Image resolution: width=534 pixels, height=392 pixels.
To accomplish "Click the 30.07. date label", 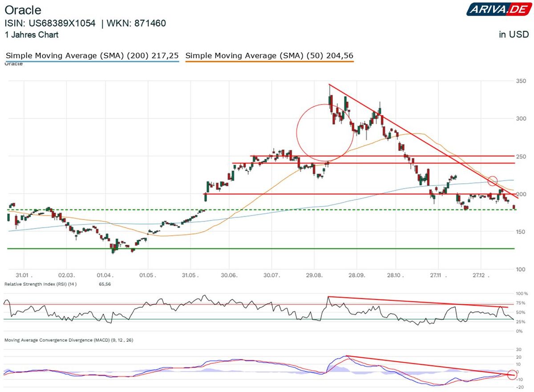I will pyautogui.click(x=271, y=275).
